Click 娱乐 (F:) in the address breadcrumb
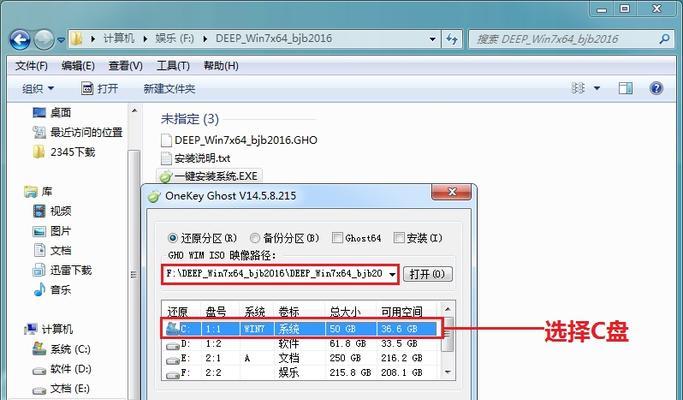The height and width of the screenshot is (400, 683). point(174,39)
